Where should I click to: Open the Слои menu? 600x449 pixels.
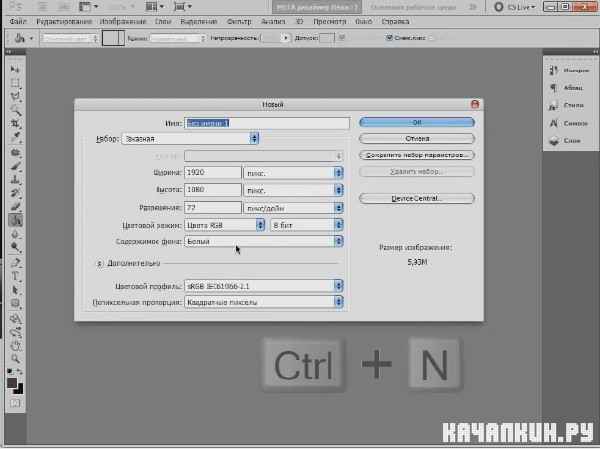(163, 21)
